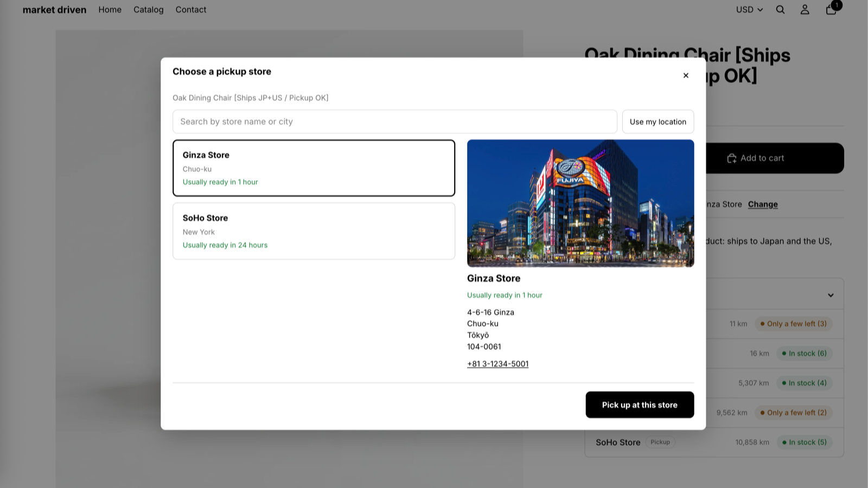Click the In stock (5) badge

(804, 442)
